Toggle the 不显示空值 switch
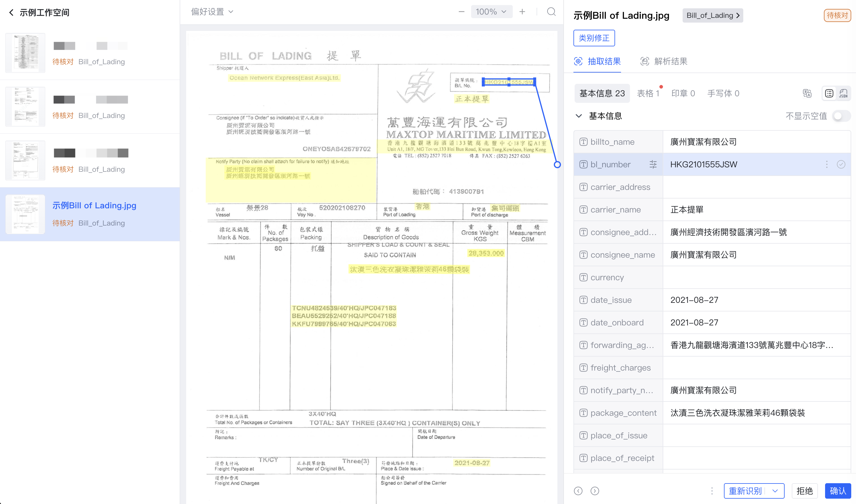This screenshot has width=856, height=504. (841, 116)
